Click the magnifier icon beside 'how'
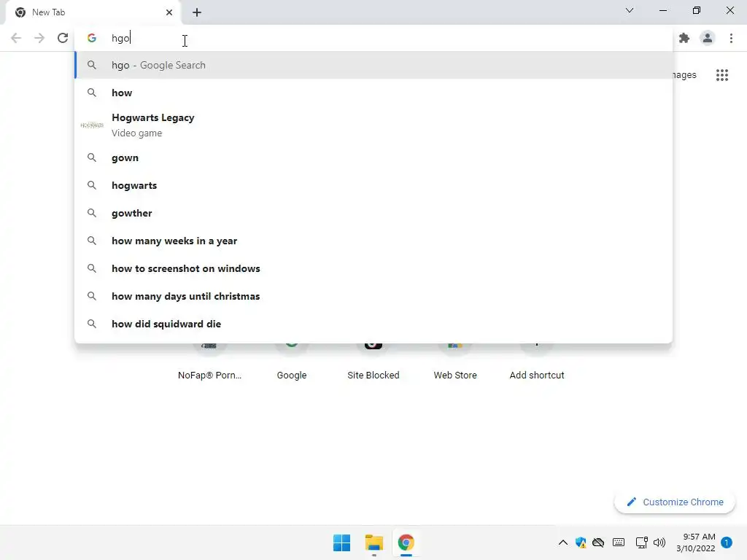This screenshot has width=747, height=560. [x=92, y=93]
